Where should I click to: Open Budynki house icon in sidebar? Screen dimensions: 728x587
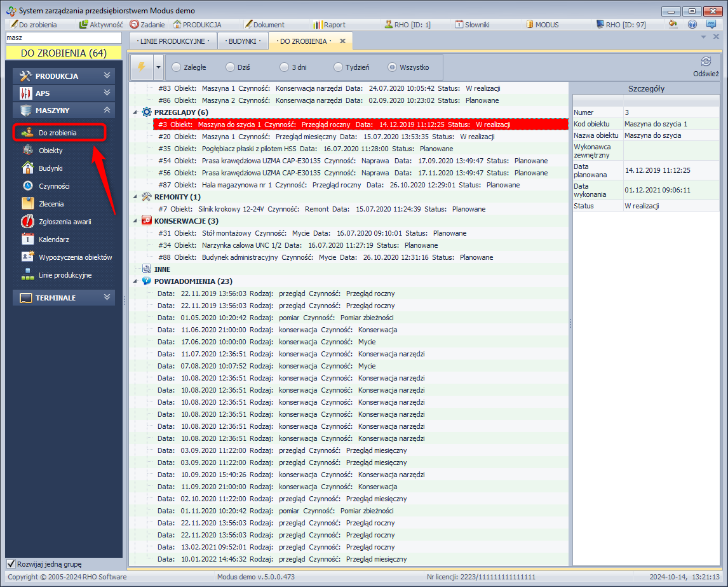point(27,168)
